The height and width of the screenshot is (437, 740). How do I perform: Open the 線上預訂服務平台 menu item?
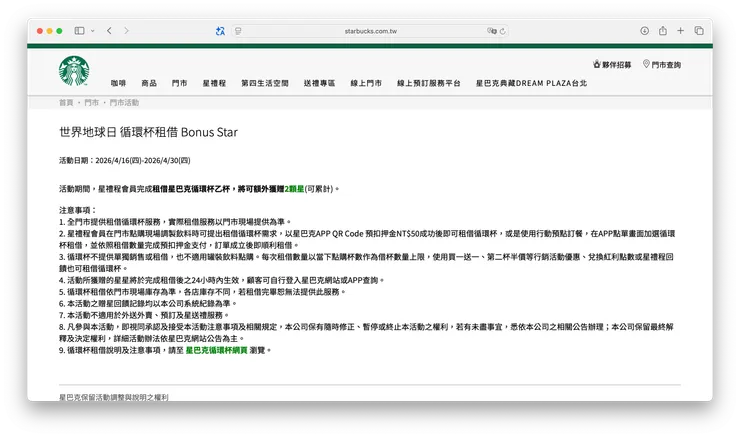coord(429,83)
